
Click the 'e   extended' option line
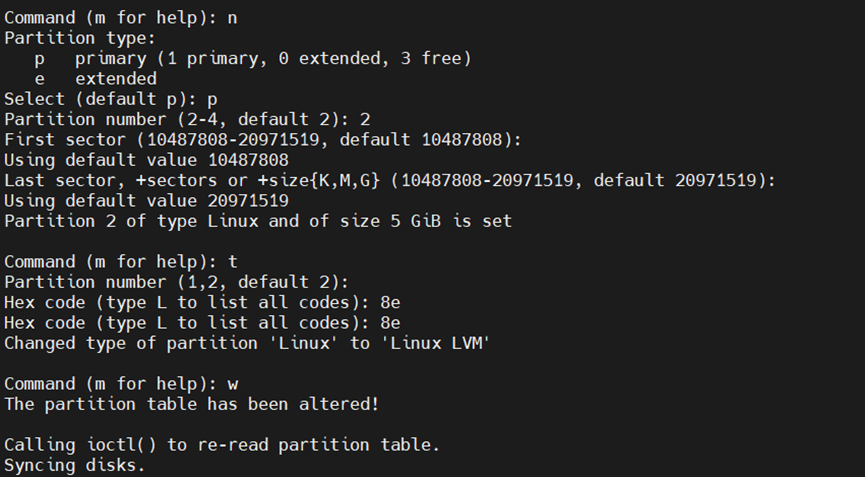click(96, 78)
